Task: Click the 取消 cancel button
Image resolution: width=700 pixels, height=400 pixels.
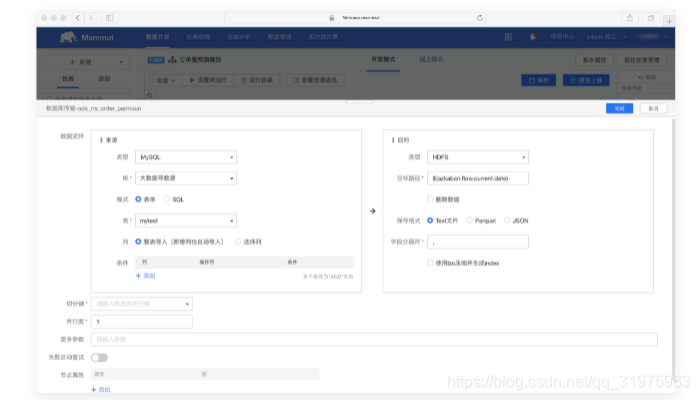Action: click(653, 108)
